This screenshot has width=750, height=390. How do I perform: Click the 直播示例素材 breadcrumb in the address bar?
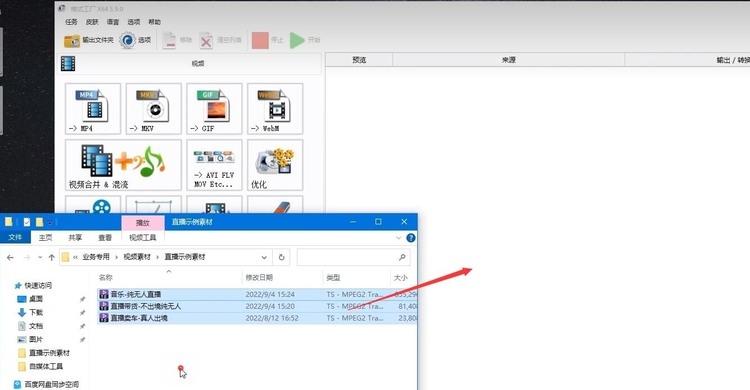coord(185,257)
